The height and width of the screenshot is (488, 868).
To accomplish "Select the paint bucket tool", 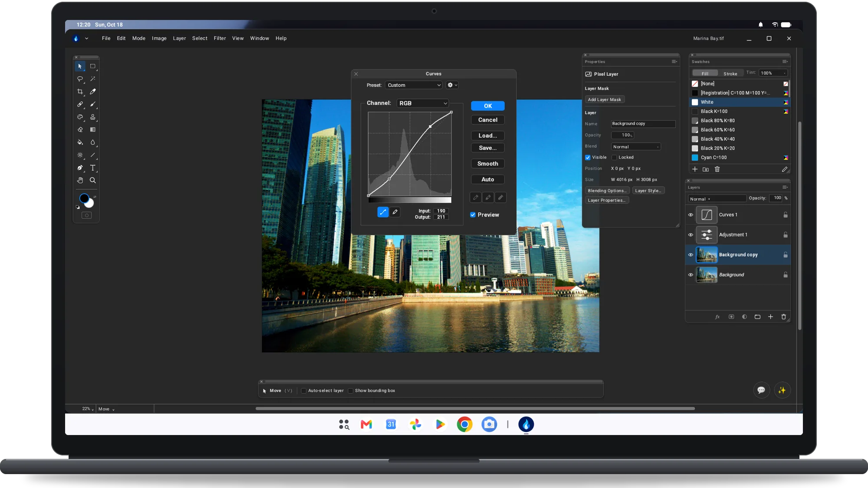I will click(x=80, y=142).
